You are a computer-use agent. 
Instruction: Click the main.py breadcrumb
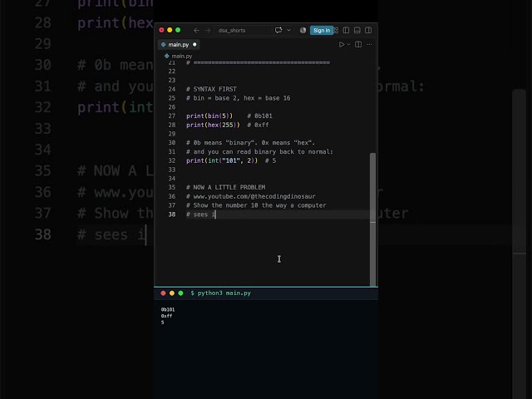point(181,56)
